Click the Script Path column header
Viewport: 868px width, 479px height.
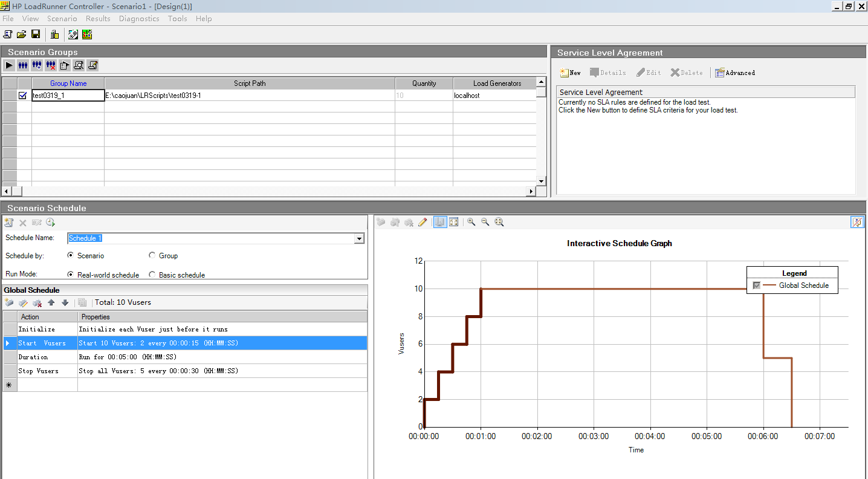click(x=250, y=83)
